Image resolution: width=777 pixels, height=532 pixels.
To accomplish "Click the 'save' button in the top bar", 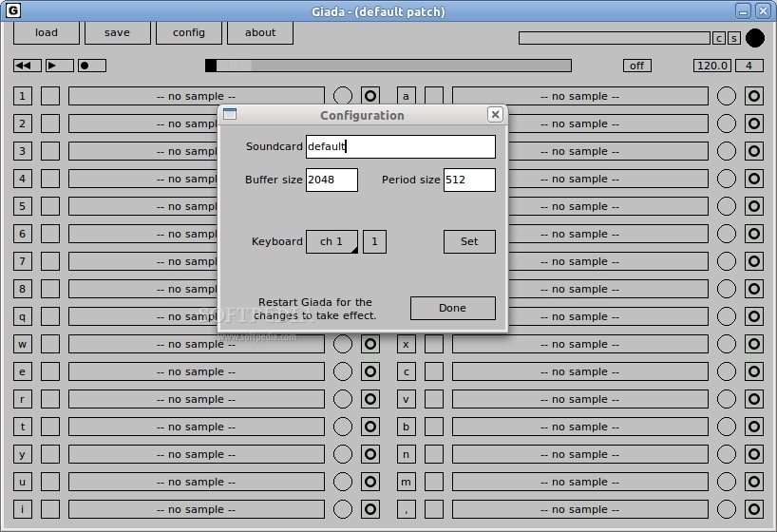I will point(118,32).
